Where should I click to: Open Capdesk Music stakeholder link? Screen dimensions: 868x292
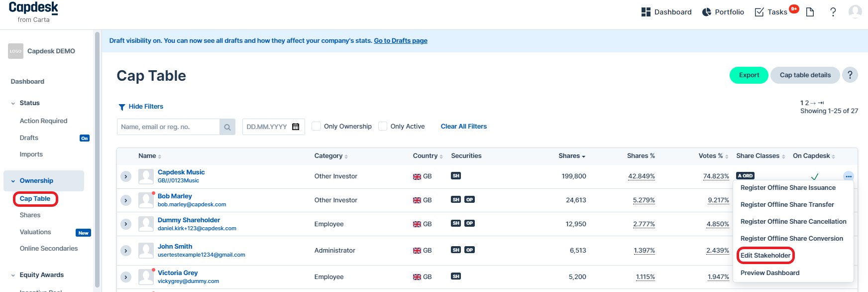pos(181,172)
